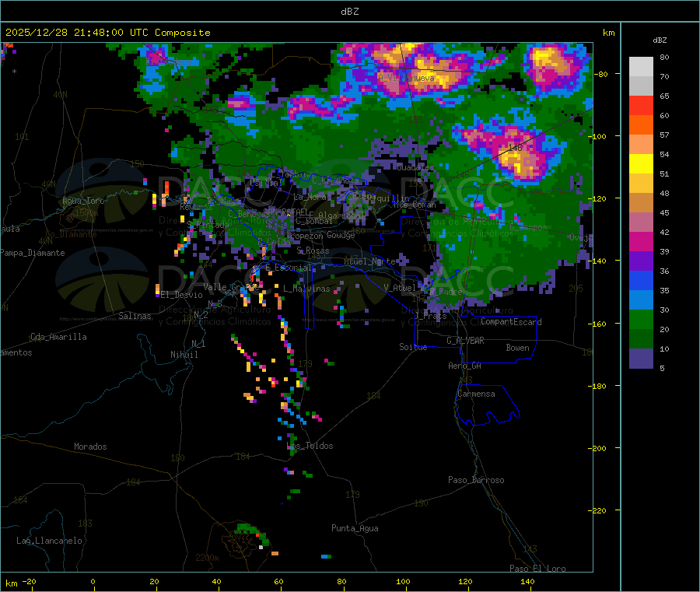This screenshot has height=592, width=700.
Task: Pick the slate purple 5-10 dBZ legend band
Action: pos(641,359)
